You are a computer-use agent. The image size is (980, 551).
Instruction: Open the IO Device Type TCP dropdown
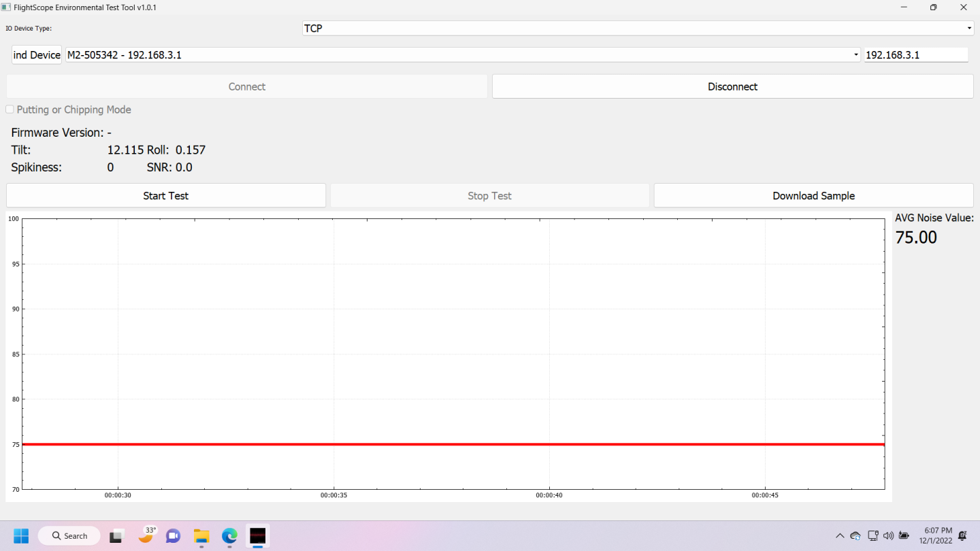(x=638, y=29)
